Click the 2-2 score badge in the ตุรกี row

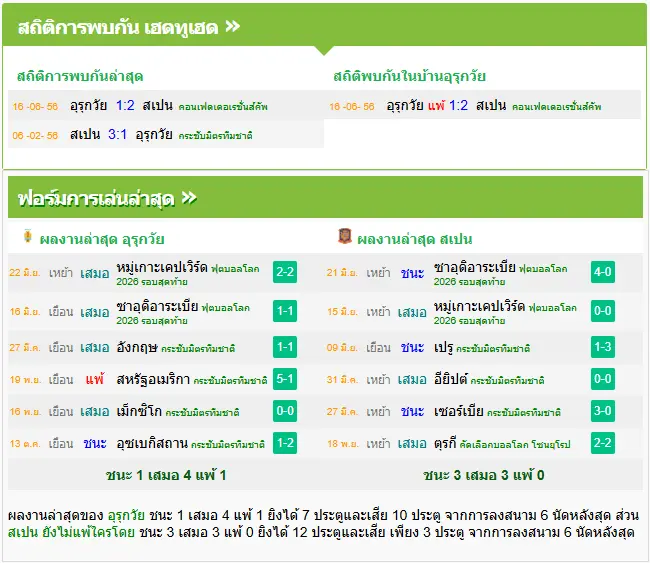click(603, 443)
